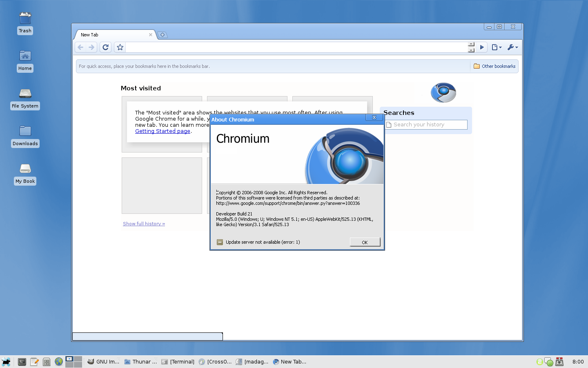Click green E tray icon
The image size is (588, 368).
pyautogui.click(x=539, y=362)
